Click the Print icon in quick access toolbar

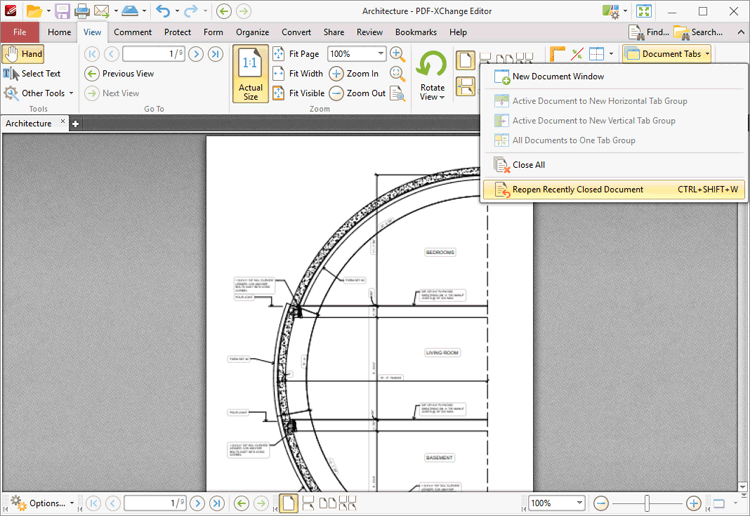click(82, 11)
